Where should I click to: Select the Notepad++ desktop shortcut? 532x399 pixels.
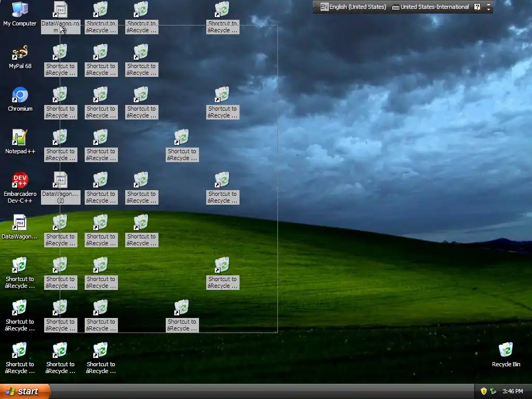pos(20,142)
